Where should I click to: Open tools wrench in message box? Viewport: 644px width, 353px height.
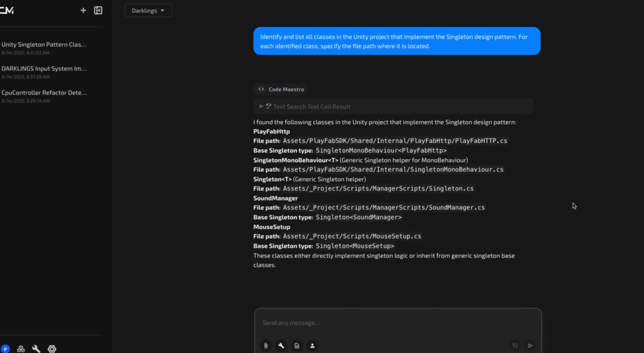pyautogui.click(x=281, y=345)
